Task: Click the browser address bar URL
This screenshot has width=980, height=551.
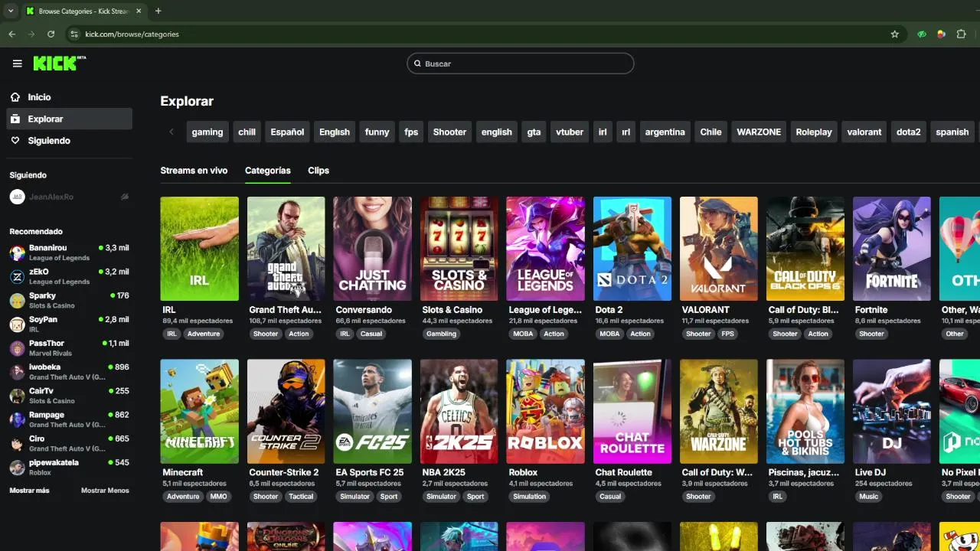Action: pos(132,34)
